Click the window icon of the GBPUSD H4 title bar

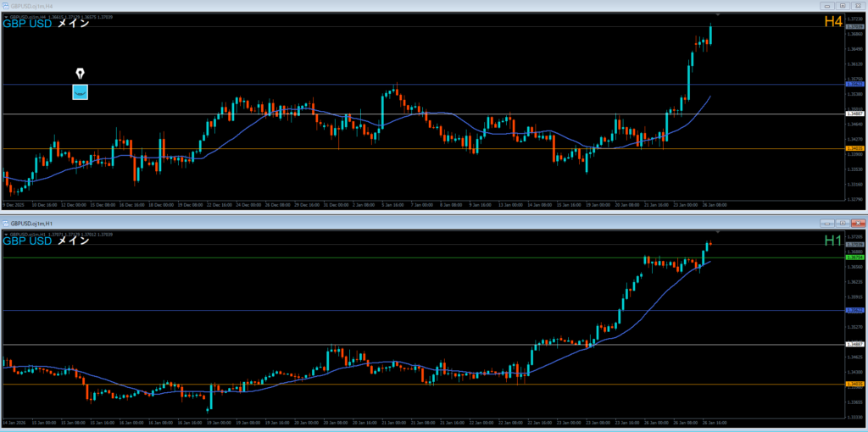point(6,6)
